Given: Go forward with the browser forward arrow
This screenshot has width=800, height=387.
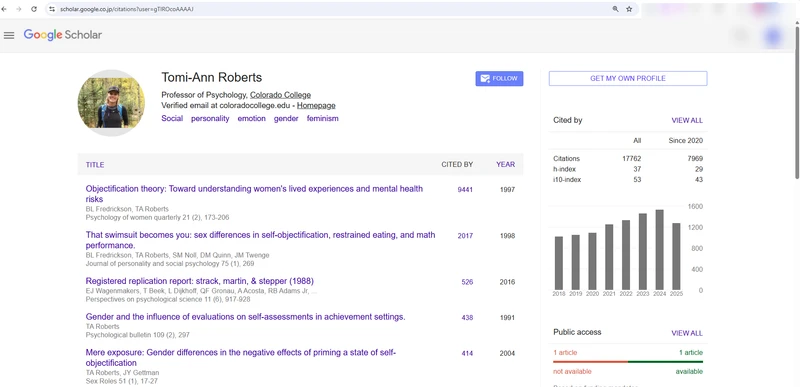Looking at the screenshot, I should point(19,9).
